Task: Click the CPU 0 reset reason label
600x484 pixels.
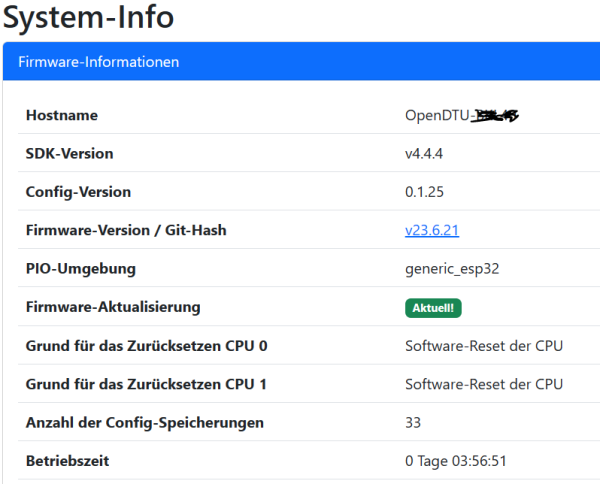Action: pyautogui.click(x=146, y=346)
